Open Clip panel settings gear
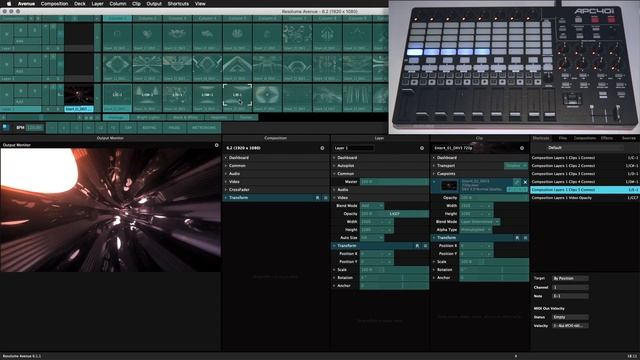This screenshot has width=640, height=360. [x=522, y=148]
